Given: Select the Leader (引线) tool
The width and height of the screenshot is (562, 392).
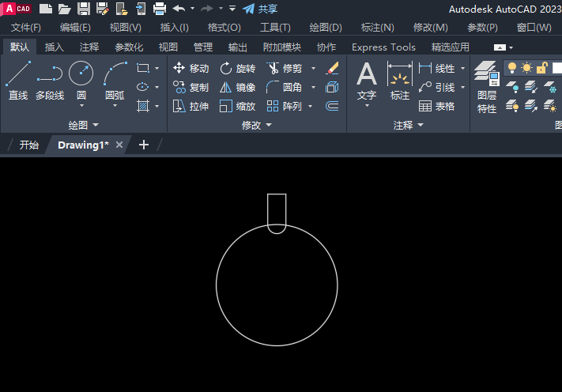Looking at the screenshot, I should pos(436,87).
